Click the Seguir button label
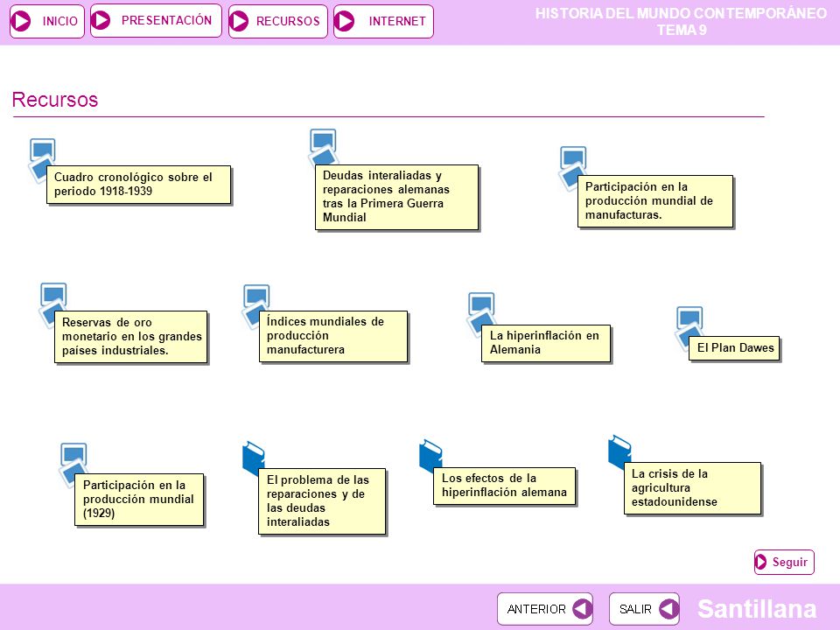Screen dimensions: 840x630 pyautogui.click(x=789, y=562)
